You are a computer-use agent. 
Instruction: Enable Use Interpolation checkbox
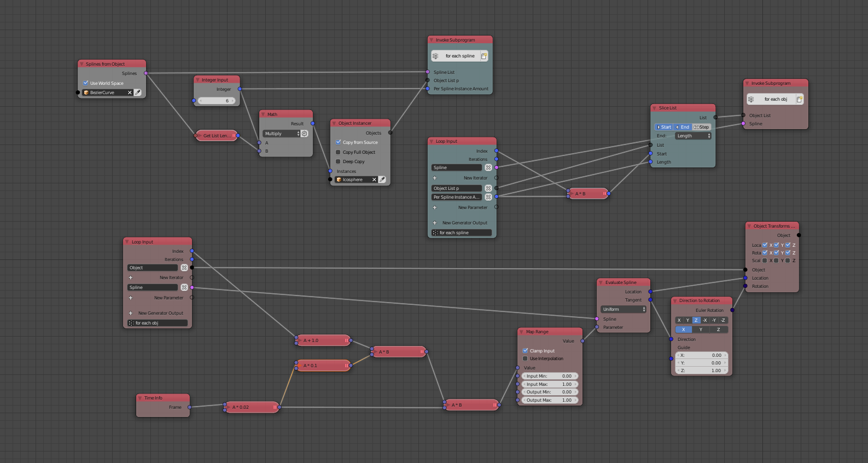point(525,358)
